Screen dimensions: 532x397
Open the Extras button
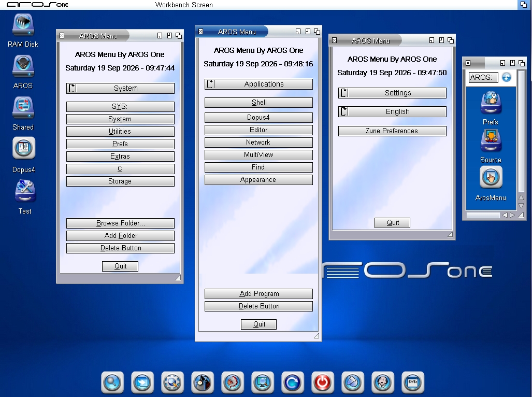pyautogui.click(x=121, y=157)
